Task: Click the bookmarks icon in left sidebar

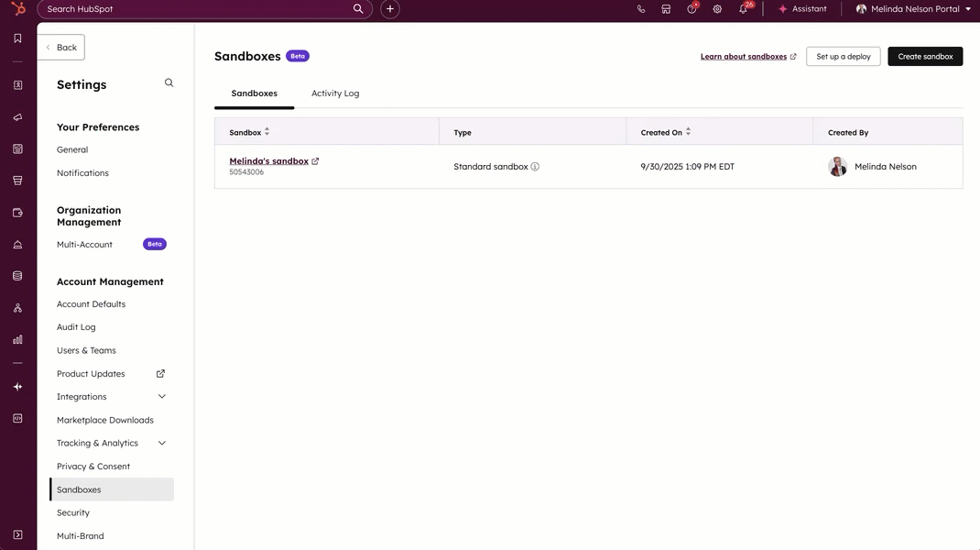Action: pyautogui.click(x=17, y=38)
